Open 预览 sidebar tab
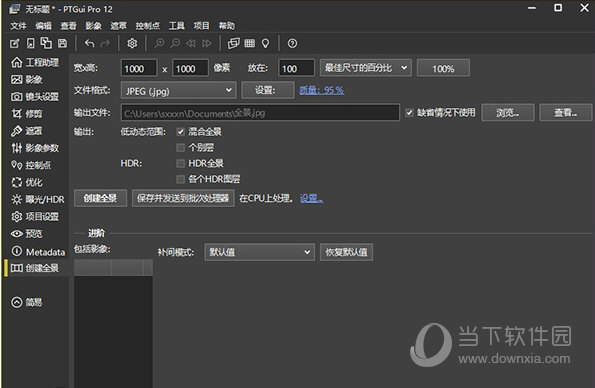 pos(27,233)
